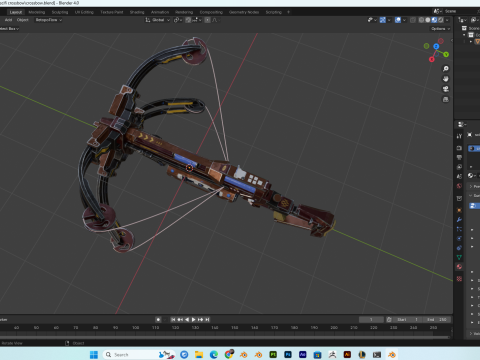Switch to rendered viewport shading
480x360 pixels.
tap(441, 20)
